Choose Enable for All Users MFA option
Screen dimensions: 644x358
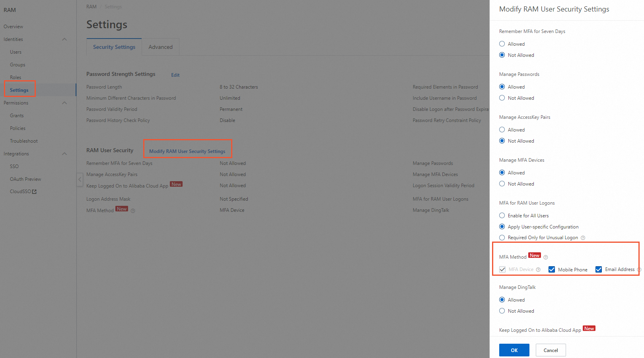pos(502,215)
